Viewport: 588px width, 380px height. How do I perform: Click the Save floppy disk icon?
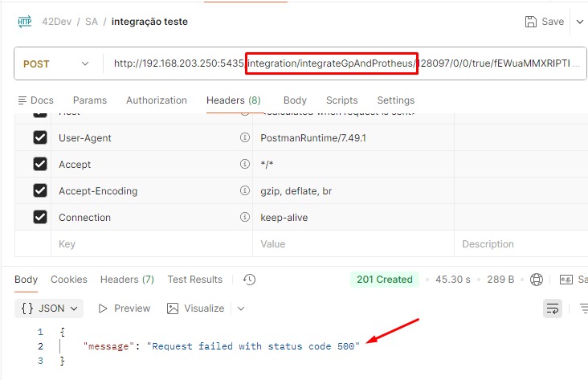click(530, 22)
